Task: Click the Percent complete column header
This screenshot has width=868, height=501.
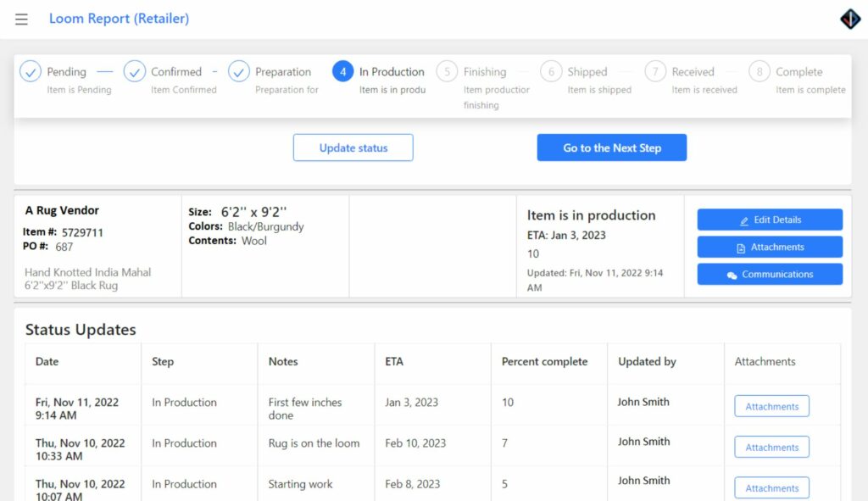Action: (x=545, y=361)
